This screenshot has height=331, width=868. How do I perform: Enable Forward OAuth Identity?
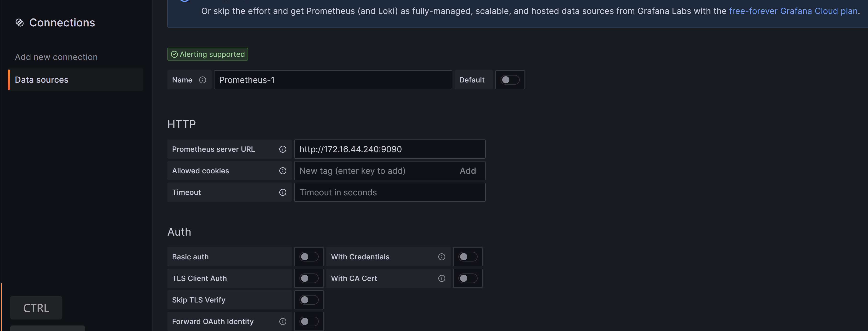pos(309,322)
